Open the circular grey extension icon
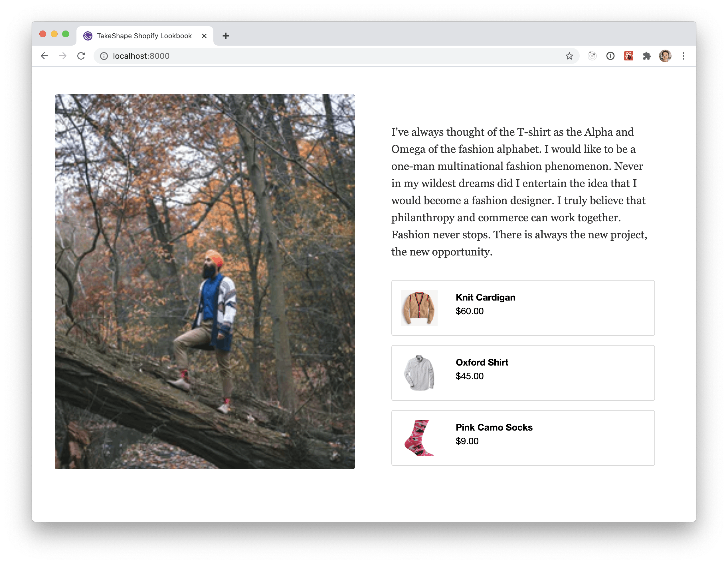The image size is (728, 564). (592, 56)
